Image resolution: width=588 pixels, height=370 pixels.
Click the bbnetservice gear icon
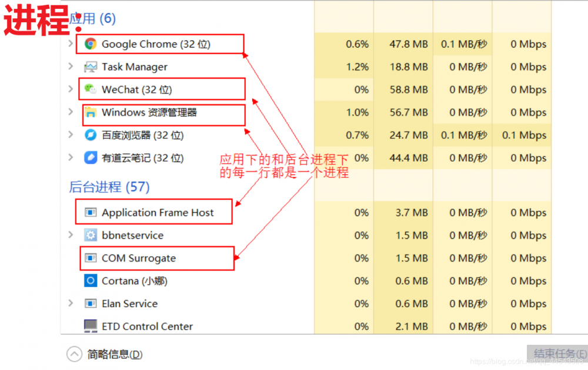(x=89, y=235)
